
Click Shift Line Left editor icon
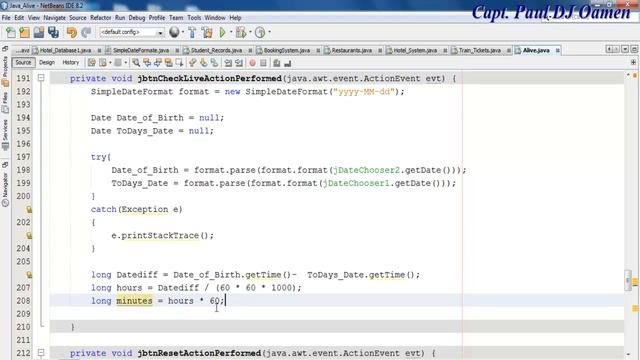(x=228, y=63)
